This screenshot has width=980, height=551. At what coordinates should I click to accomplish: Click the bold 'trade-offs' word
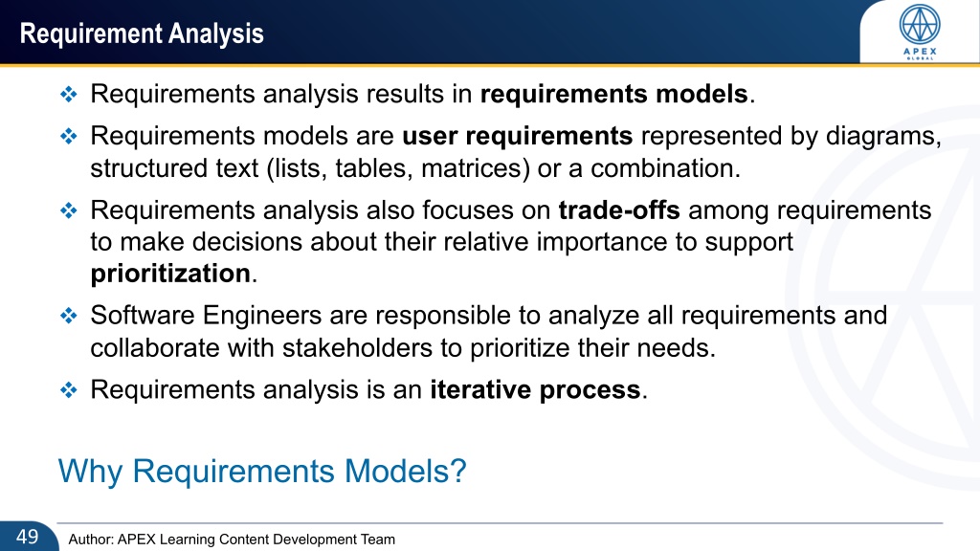(619, 209)
